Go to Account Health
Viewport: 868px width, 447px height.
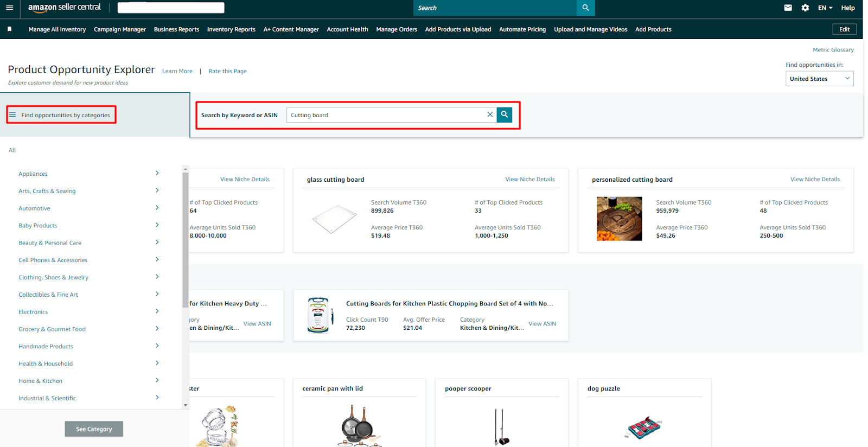(347, 29)
